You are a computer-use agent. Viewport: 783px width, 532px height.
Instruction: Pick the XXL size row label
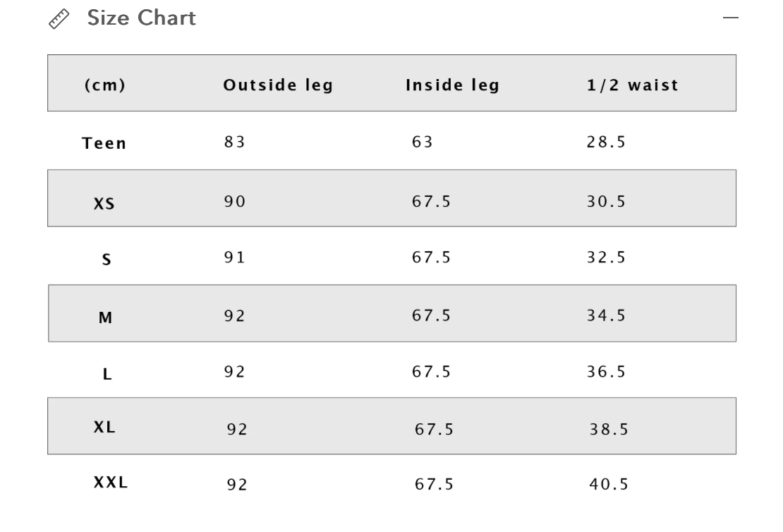pyautogui.click(x=111, y=483)
